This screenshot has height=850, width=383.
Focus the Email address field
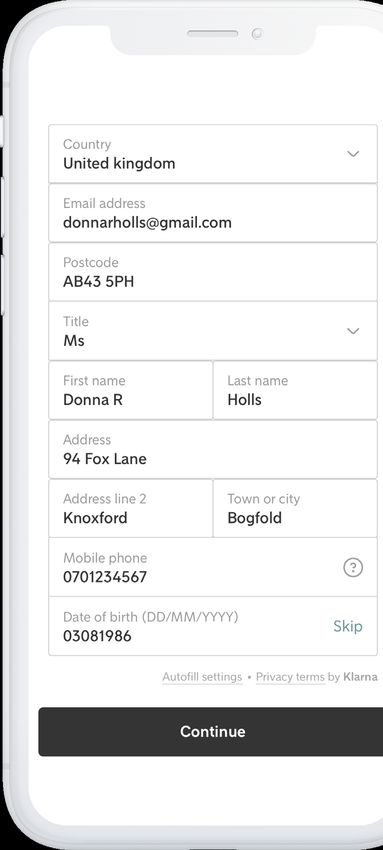tap(213, 213)
